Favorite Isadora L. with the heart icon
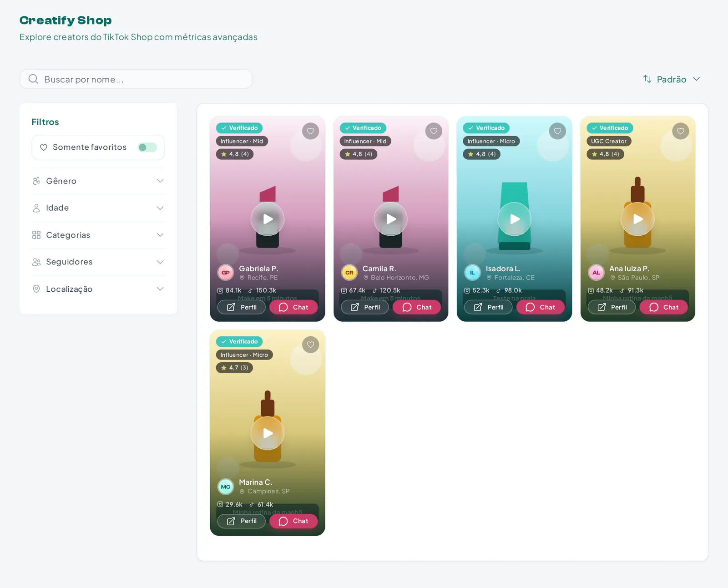Viewport: 728px width, 588px height. tap(557, 131)
